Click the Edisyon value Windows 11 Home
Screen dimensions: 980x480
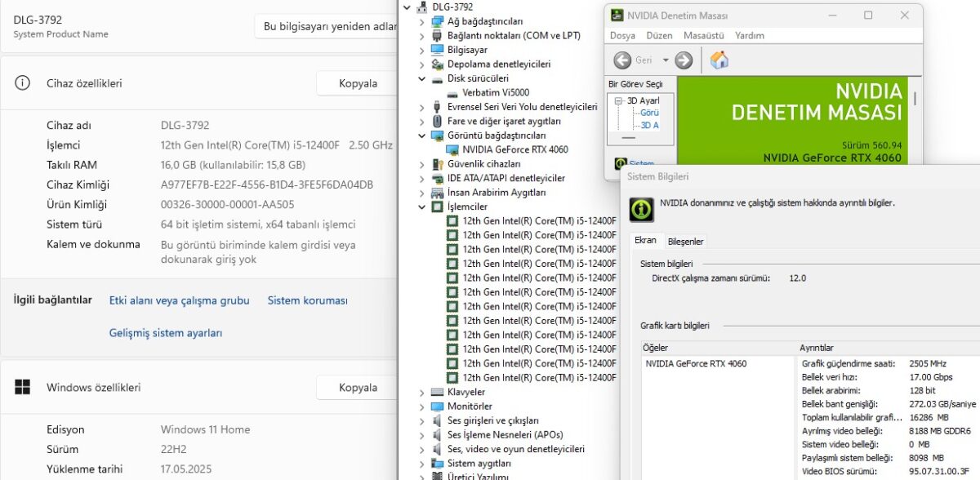(x=206, y=429)
